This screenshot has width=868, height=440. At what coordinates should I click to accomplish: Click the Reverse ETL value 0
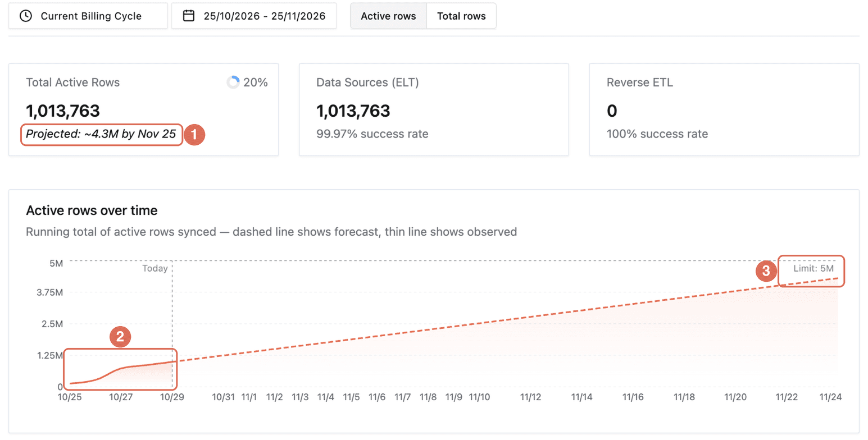pyautogui.click(x=612, y=111)
